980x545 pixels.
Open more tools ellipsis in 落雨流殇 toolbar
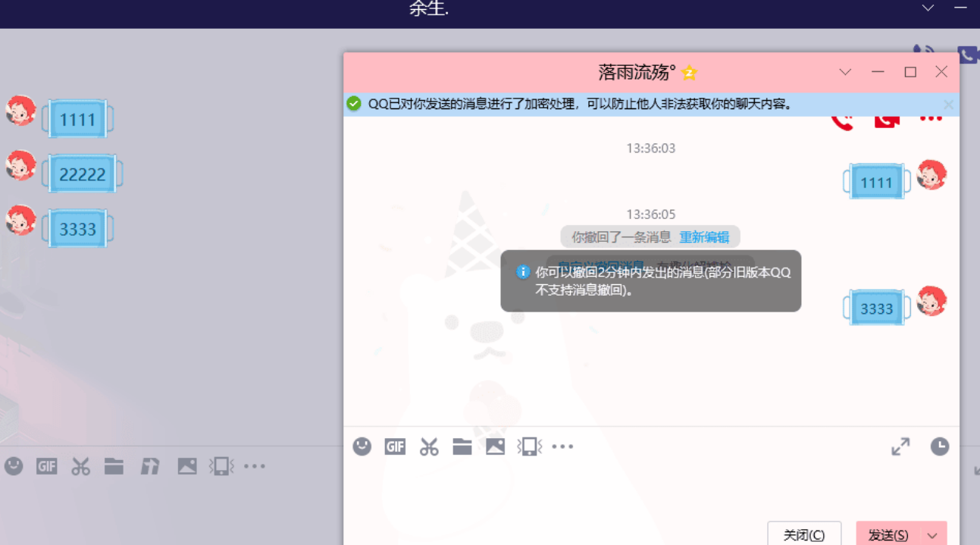coord(562,447)
